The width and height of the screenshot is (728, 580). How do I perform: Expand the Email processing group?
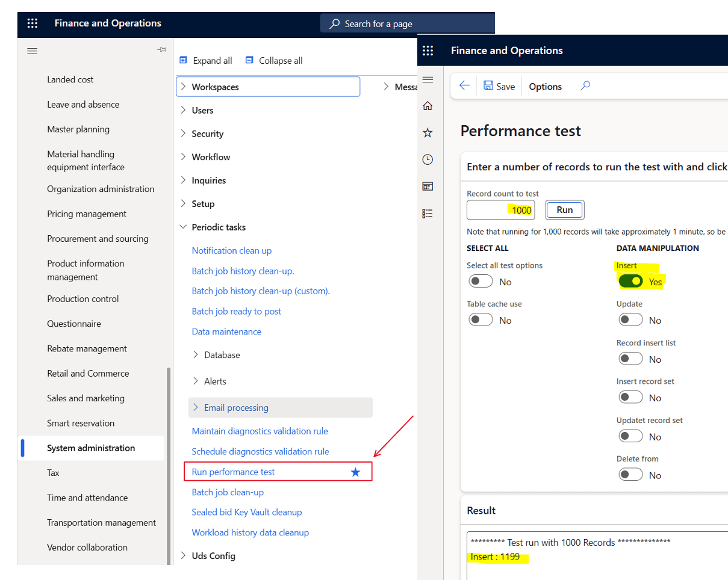196,407
